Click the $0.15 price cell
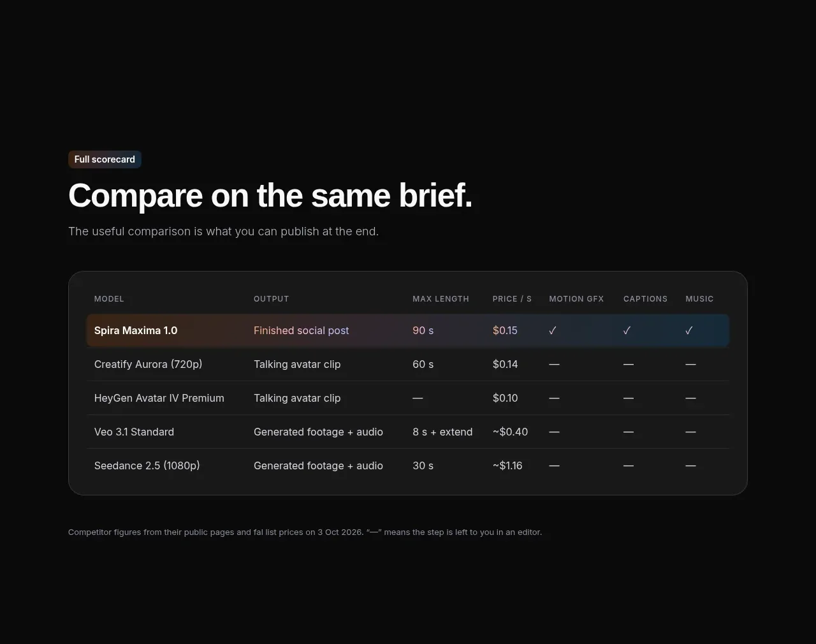 coord(505,330)
